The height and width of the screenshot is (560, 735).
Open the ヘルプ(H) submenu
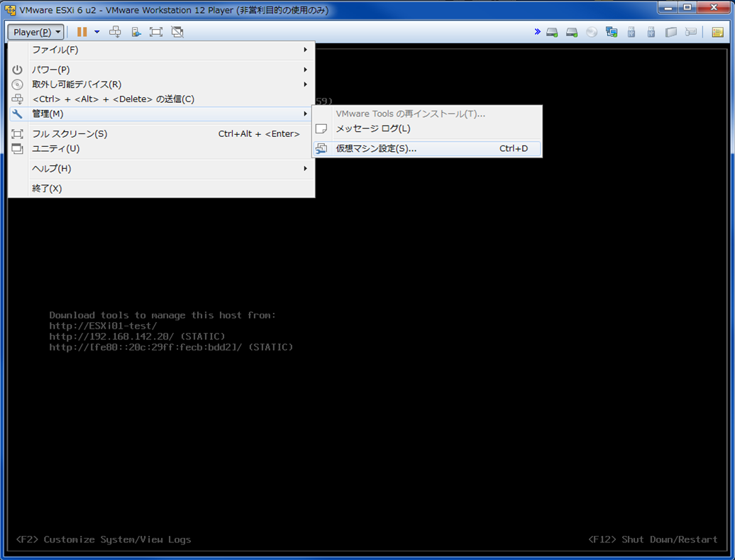(162, 168)
